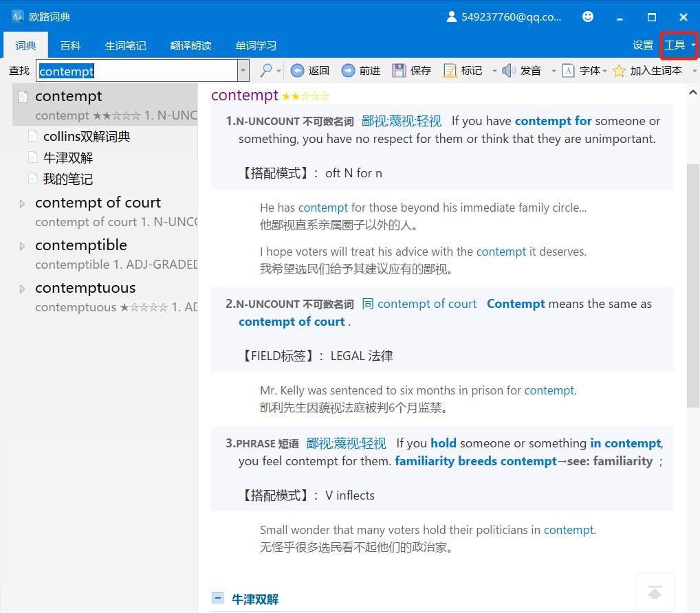The image size is (700, 613).
Task: Click the contempt search input field
Action: [x=138, y=70]
